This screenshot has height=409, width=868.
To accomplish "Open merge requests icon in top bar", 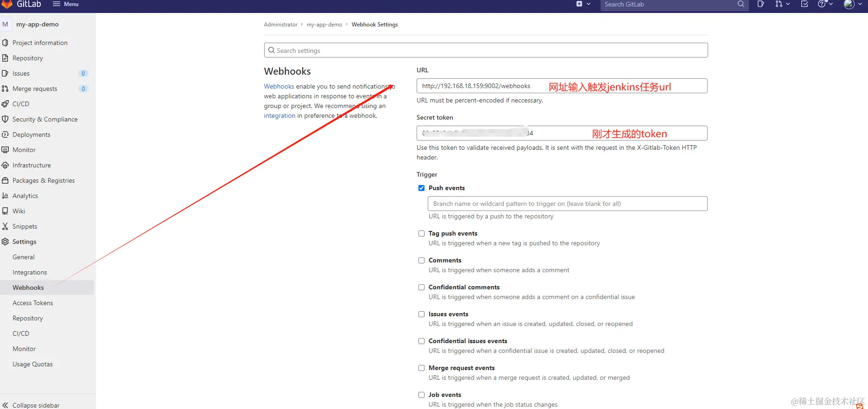I will (779, 4).
